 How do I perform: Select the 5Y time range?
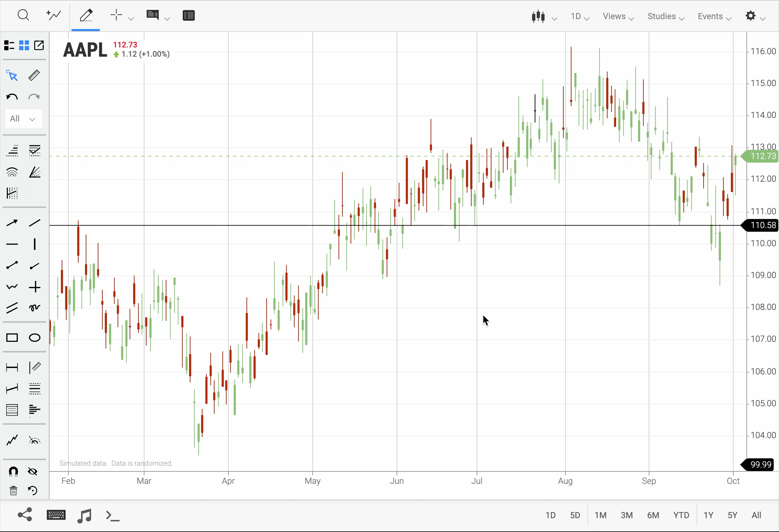[732, 515]
